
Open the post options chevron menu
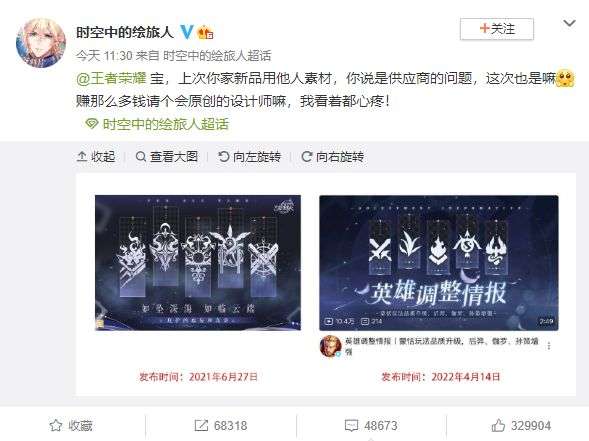tap(569, 23)
